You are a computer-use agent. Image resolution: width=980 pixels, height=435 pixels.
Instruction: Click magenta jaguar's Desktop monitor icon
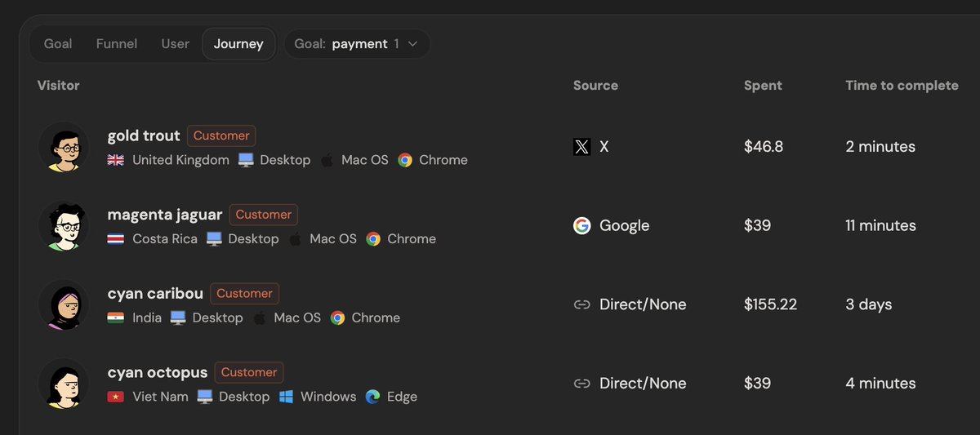(214, 239)
